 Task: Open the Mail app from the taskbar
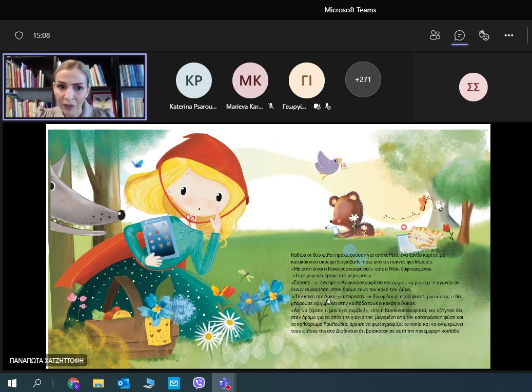click(x=174, y=383)
